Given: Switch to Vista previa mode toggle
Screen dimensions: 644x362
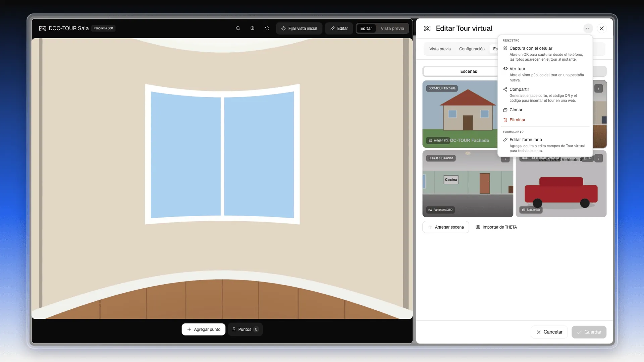Looking at the screenshot, I should click(x=392, y=28).
